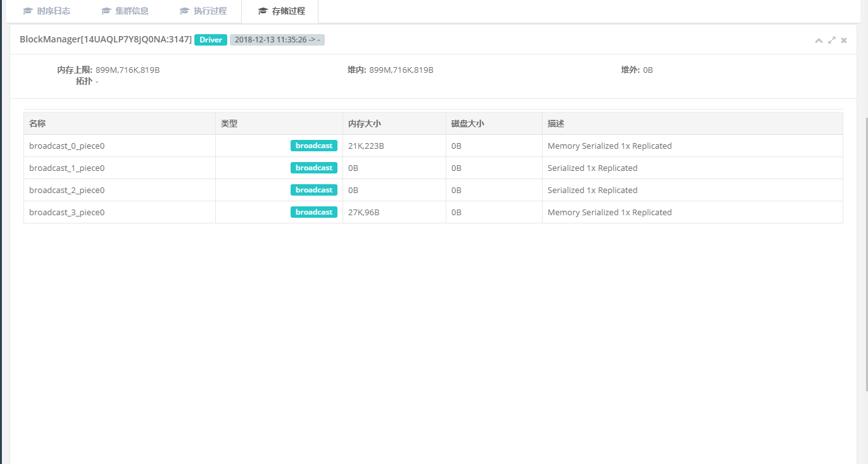The image size is (868, 464).
Task: Click broadcast tag in broadcast_1_piece0 row
Action: coord(314,168)
